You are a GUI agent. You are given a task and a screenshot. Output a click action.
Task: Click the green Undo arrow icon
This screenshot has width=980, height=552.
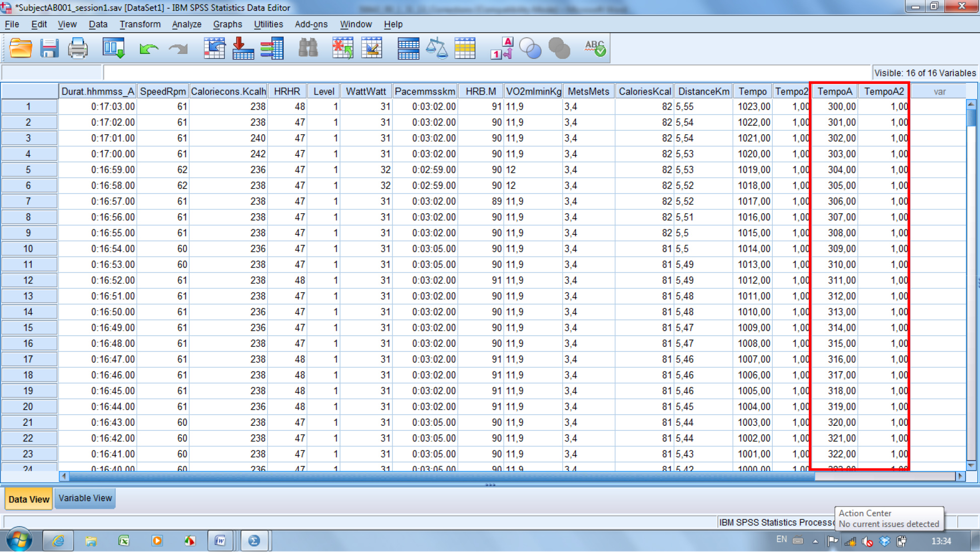point(149,49)
